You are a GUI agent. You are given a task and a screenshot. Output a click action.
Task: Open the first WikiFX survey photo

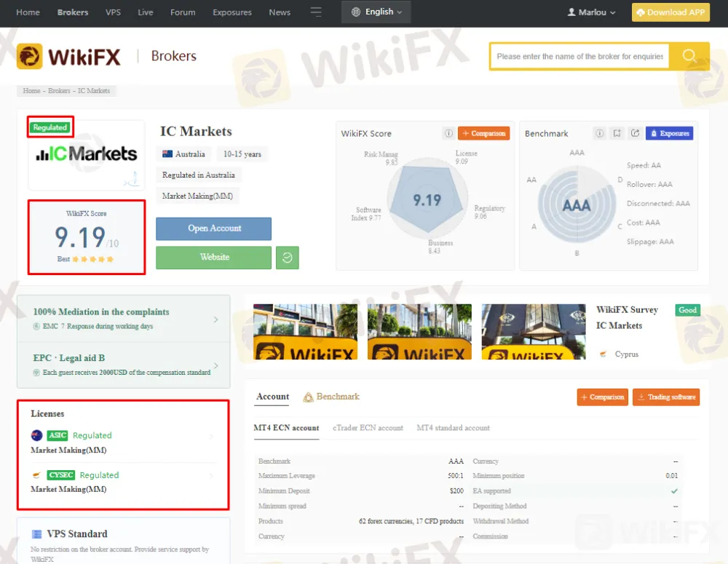[x=306, y=332]
